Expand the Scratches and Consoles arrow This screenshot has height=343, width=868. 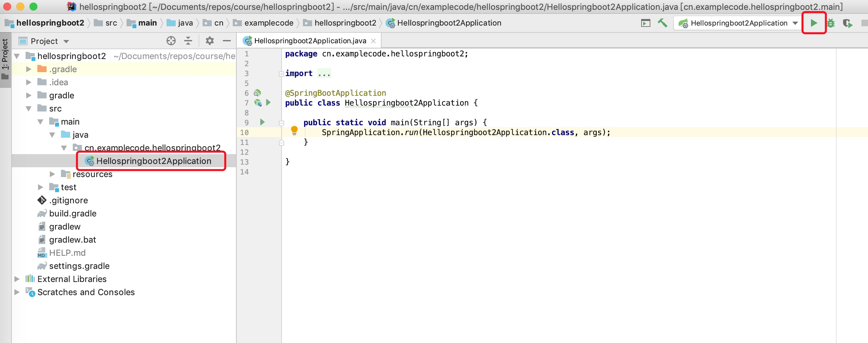coord(17,292)
